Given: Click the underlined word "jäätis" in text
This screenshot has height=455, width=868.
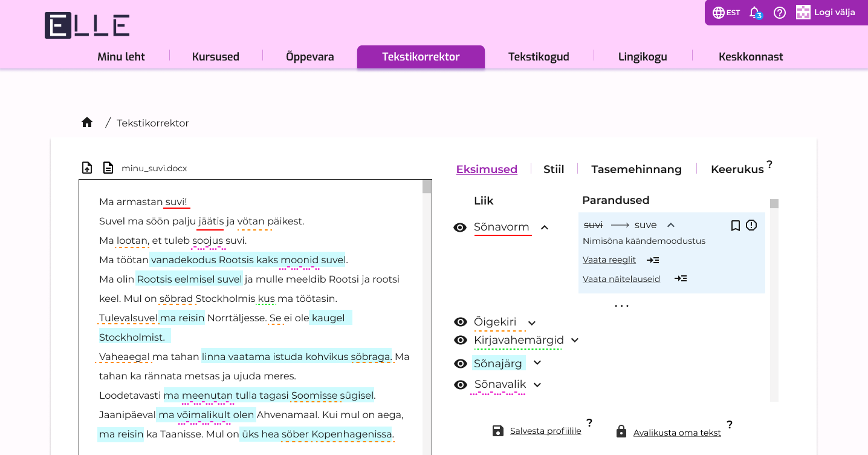Looking at the screenshot, I should tap(211, 221).
